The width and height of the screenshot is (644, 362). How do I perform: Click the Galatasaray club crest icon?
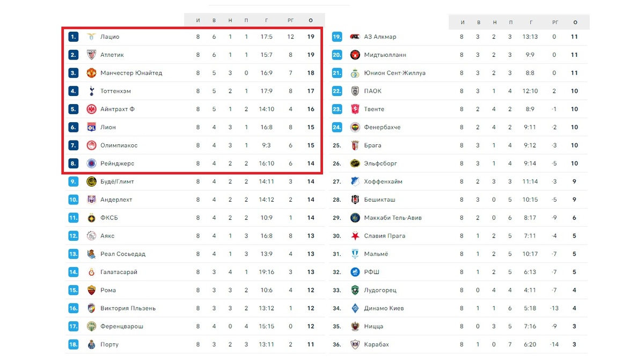coord(91,272)
